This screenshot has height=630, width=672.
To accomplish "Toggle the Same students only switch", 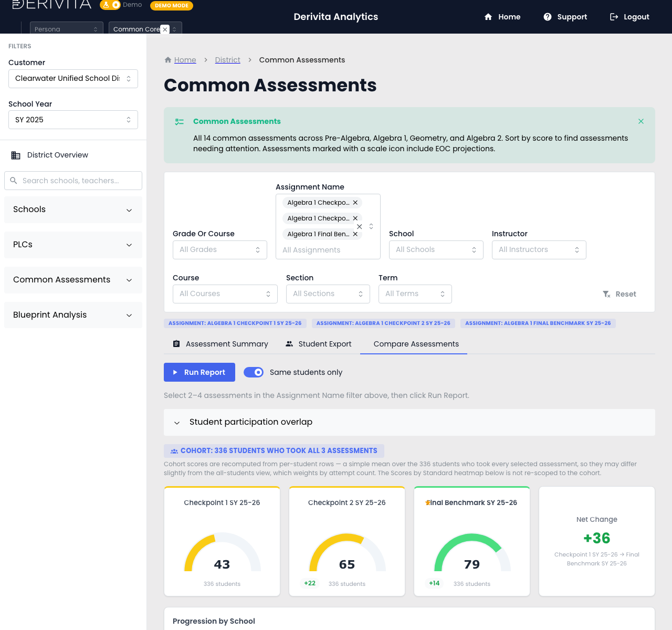I will coord(254,372).
